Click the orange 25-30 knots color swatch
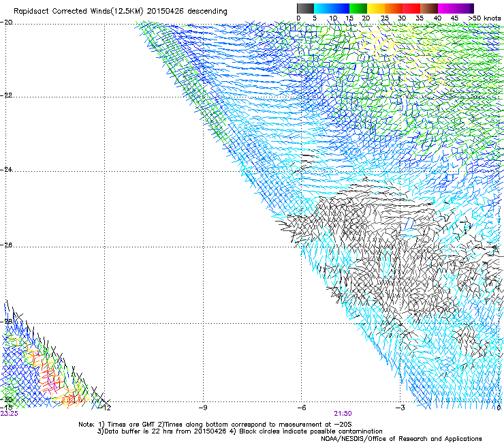The image size is (504, 443). tap(394, 8)
